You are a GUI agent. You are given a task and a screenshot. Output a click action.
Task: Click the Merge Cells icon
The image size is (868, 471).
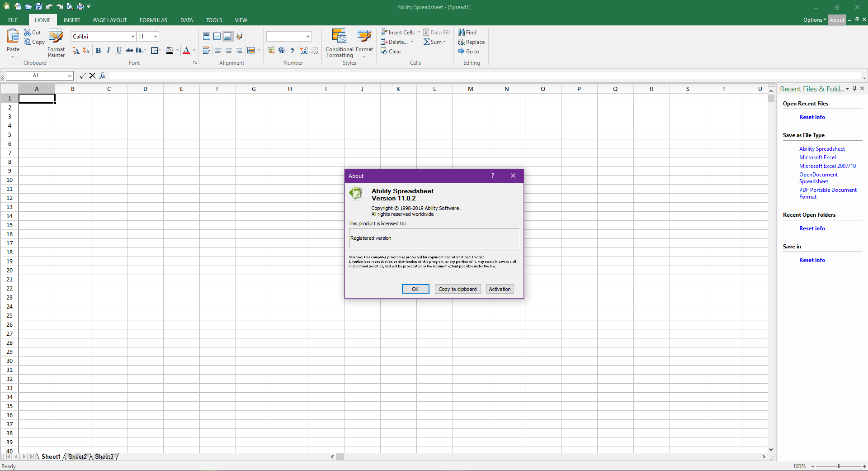(251, 50)
